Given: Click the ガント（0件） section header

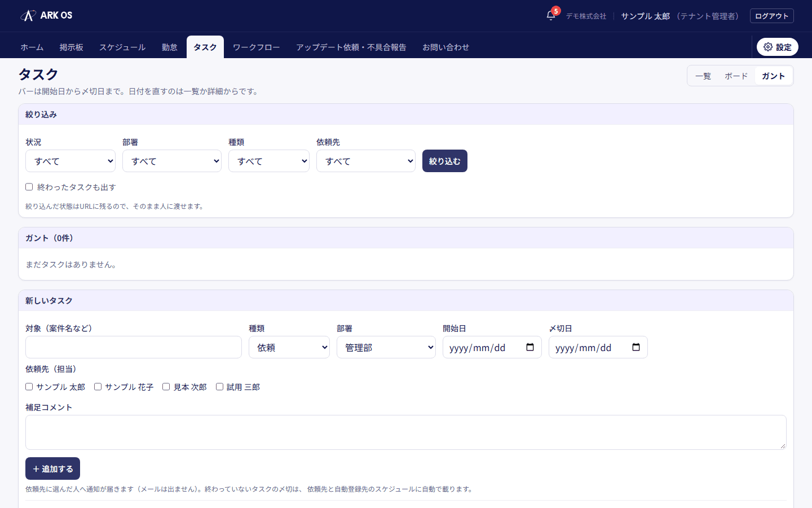Looking at the screenshot, I should (406, 238).
